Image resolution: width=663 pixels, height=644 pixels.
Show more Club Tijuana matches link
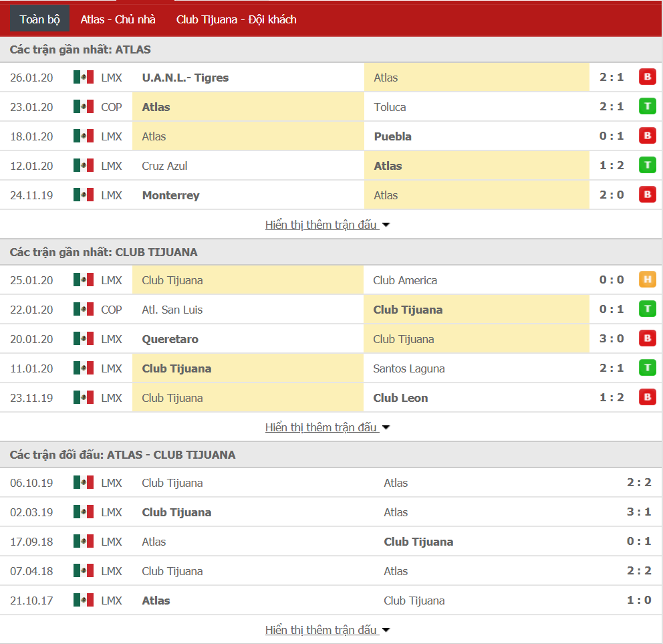click(x=321, y=427)
